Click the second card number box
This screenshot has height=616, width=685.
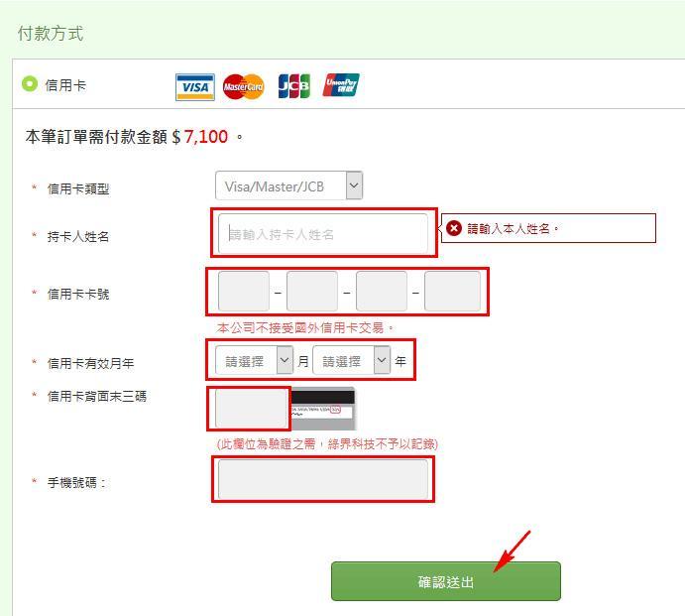click(x=312, y=292)
